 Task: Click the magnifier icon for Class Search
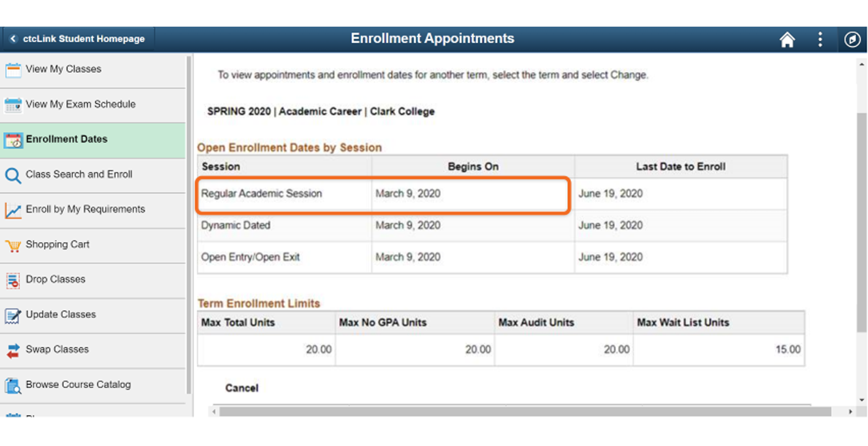13,175
